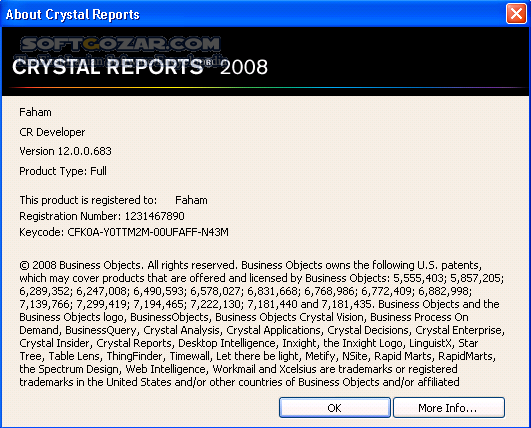Click the 'This product is registered to' line

113,200
